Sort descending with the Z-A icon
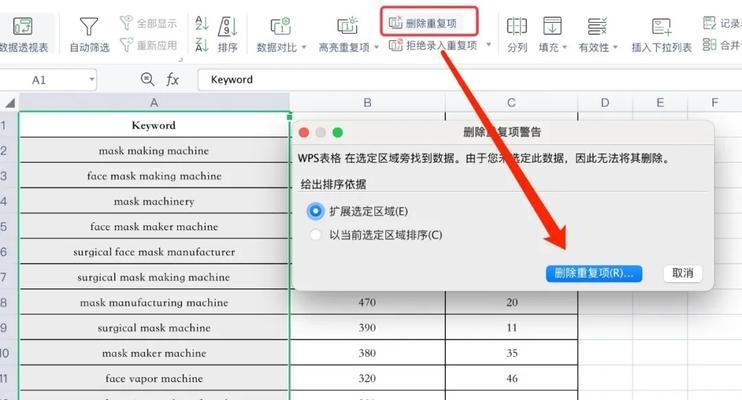 tap(202, 45)
